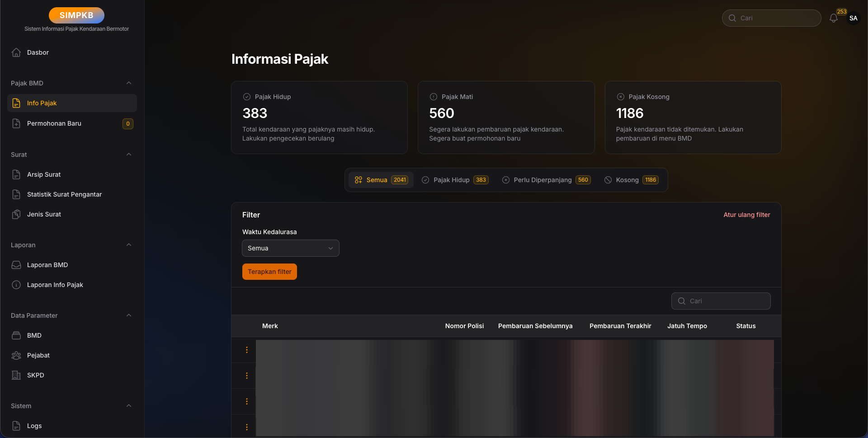868x438 pixels.
Task: Click the Pajak Mati card alert icon
Action: [x=434, y=97]
